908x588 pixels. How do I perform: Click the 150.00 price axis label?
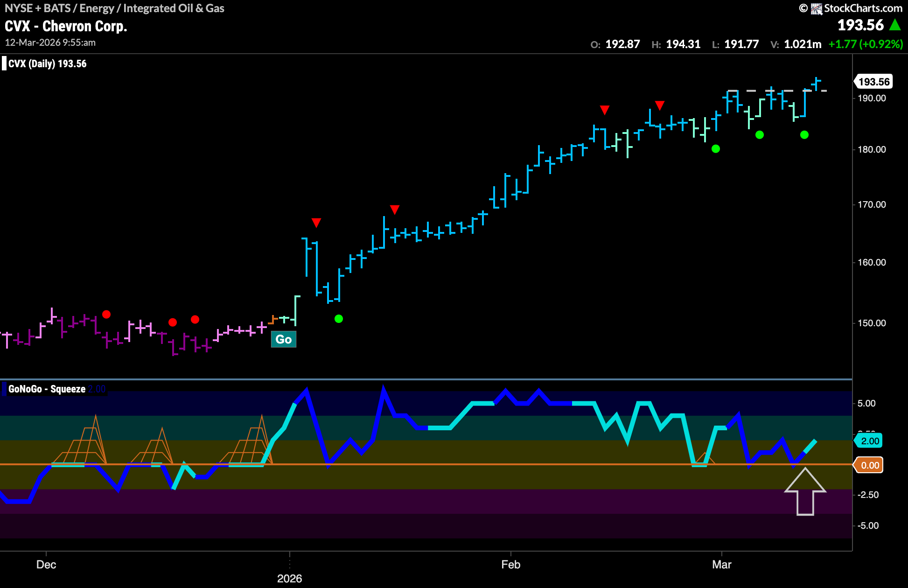872,323
